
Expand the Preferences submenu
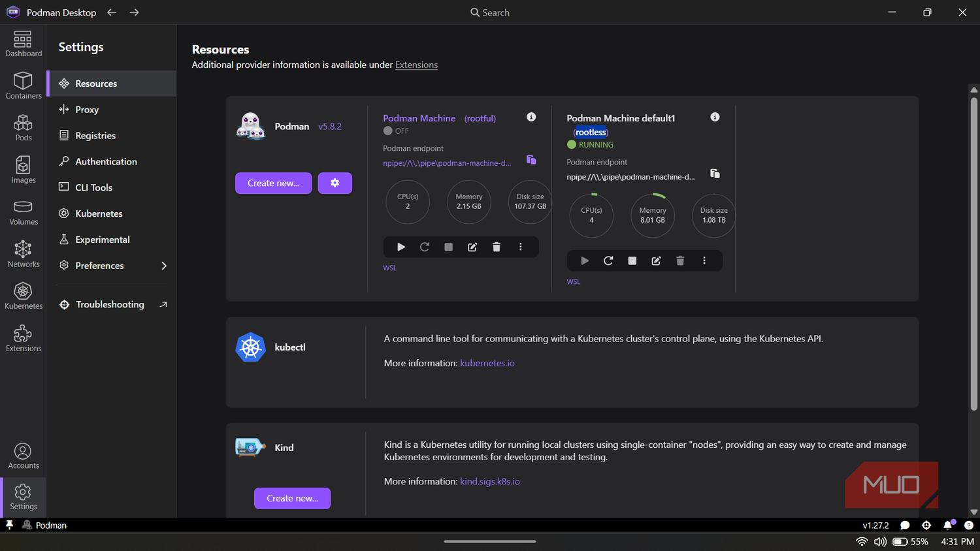coord(112,266)
